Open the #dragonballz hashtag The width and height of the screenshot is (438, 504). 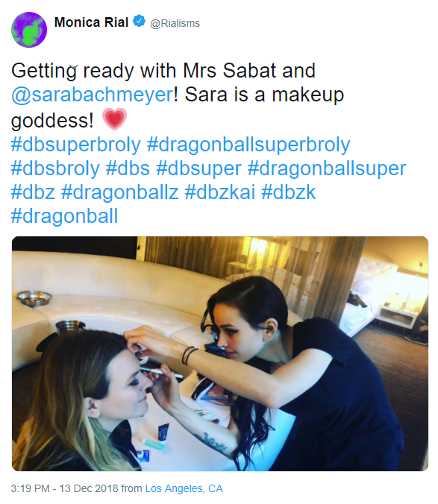pos(120,193)
